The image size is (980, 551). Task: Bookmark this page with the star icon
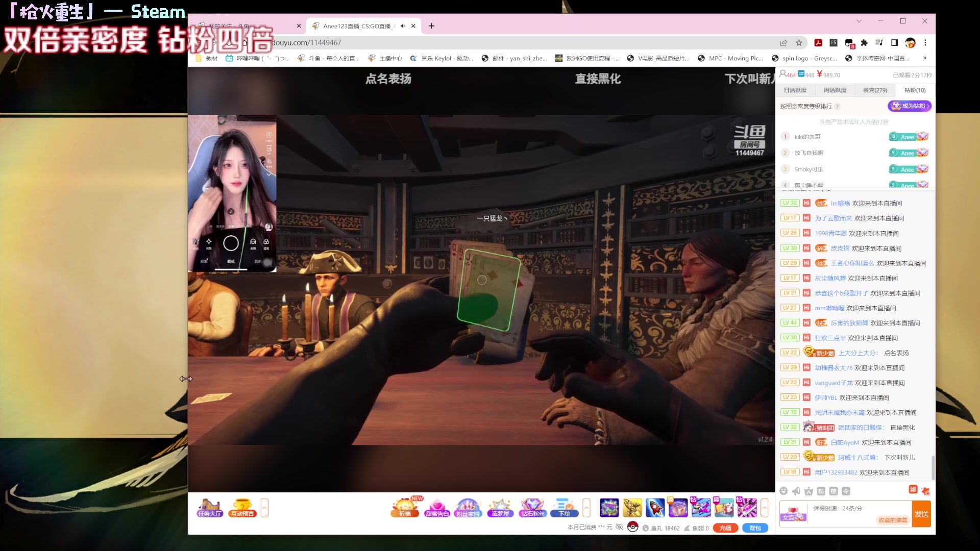pos(799,43)
